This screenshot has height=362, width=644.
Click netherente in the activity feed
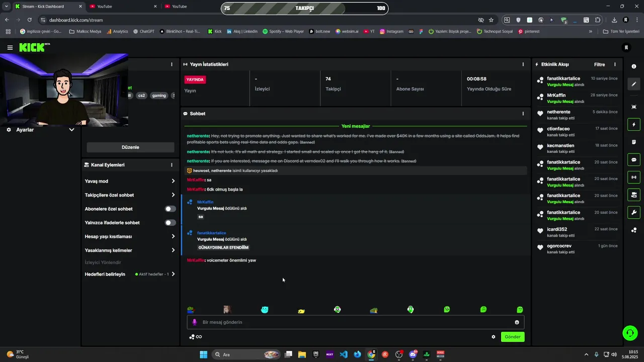pos(558,112)
